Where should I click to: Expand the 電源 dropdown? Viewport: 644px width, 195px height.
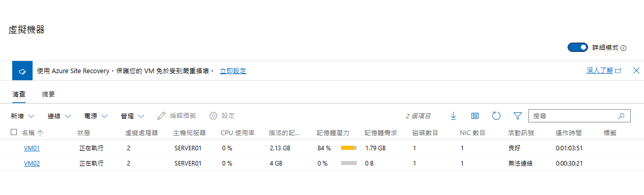[x=96, y=116]
